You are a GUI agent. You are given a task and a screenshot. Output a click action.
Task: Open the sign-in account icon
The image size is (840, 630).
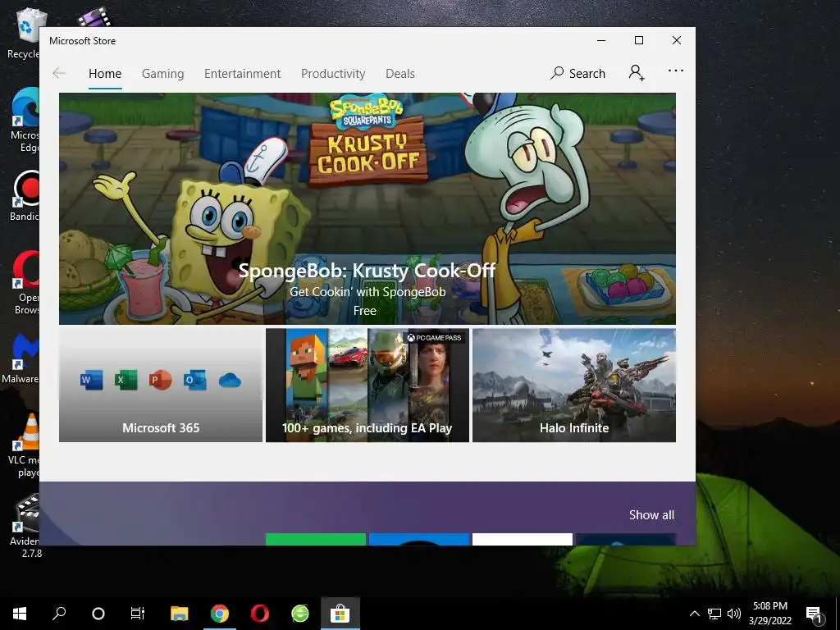point(637,72)
